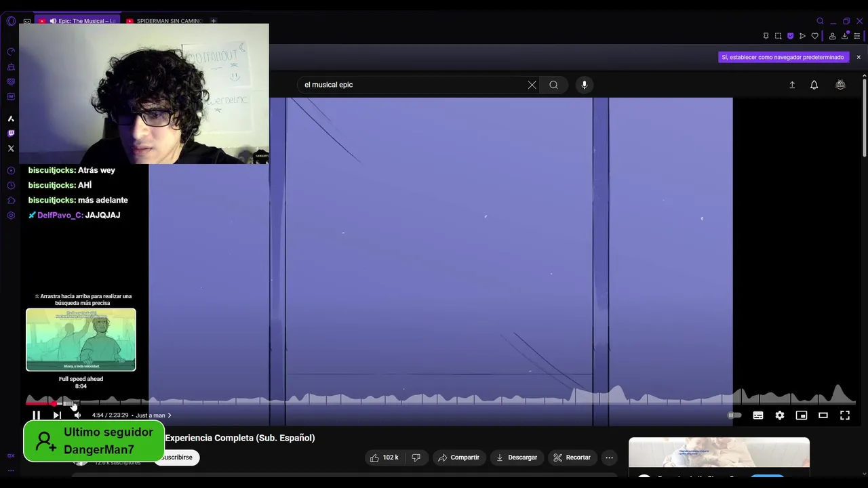Image resolution: width=868 pixels, height=488 pixels.
Task: Click the send flow arrow icon
Action: click(x=802, y=36)
